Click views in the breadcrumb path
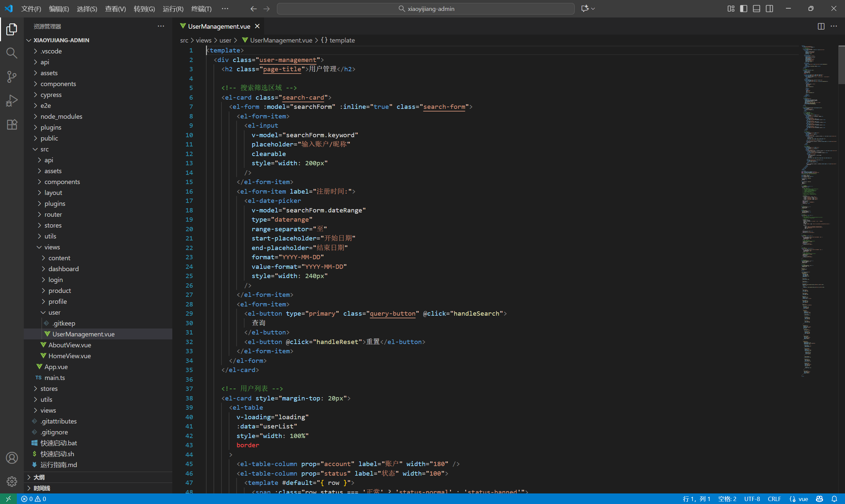The height and width of the screenshot is (504, 845). pos(204,40)
